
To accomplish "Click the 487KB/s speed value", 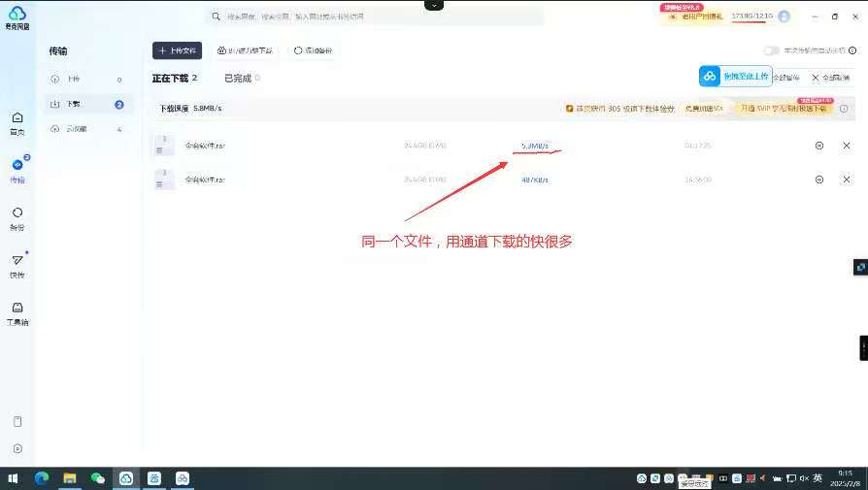I will pos(535,180).
